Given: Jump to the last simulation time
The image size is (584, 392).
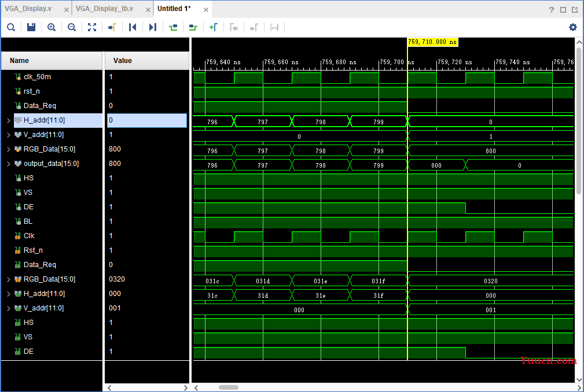Looking at the screenshot, I should (153, 27).
